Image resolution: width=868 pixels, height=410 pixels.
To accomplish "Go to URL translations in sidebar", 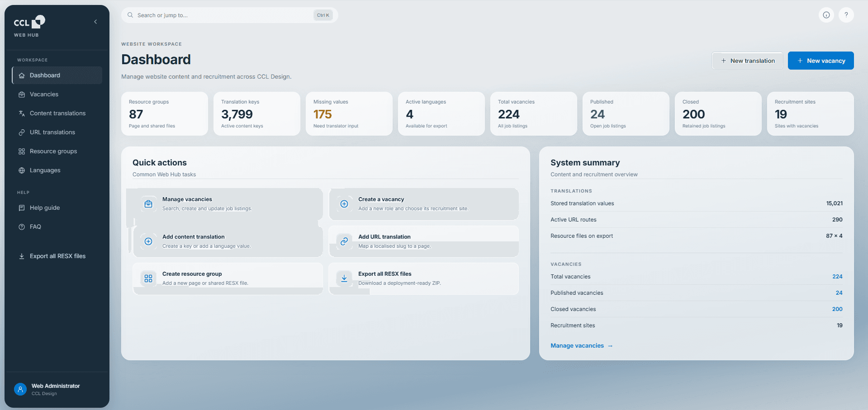I will (57, 132).
